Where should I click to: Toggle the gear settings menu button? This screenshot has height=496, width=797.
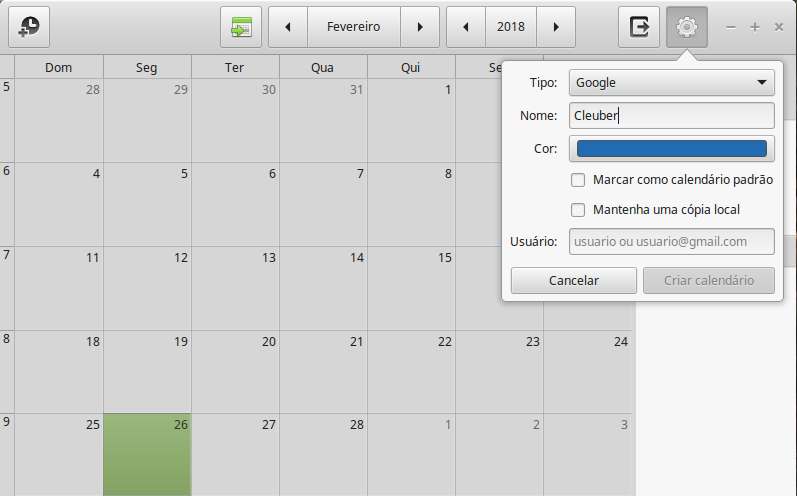[687, 27]
